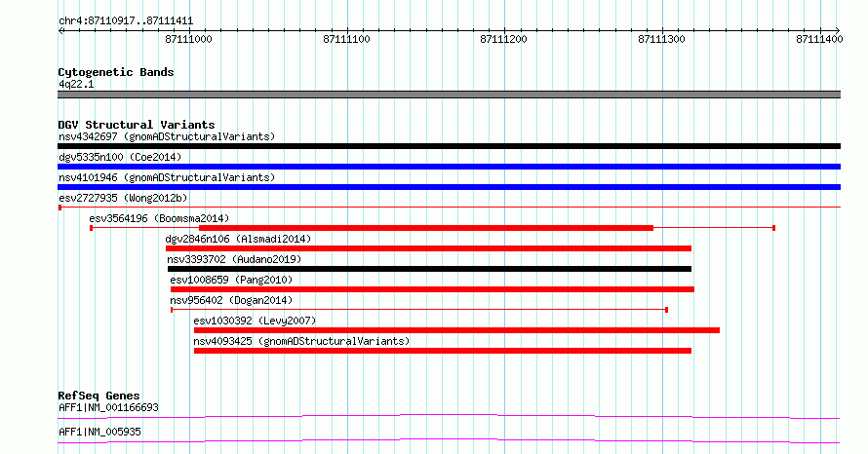This screenshot has height=454, width=868.
Task: Click nsv956402 (Dogan2014) label
Action: point(231,300)
